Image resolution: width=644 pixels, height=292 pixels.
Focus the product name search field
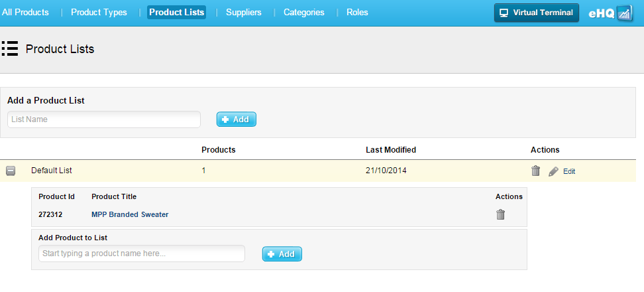[x=142, y=254]
